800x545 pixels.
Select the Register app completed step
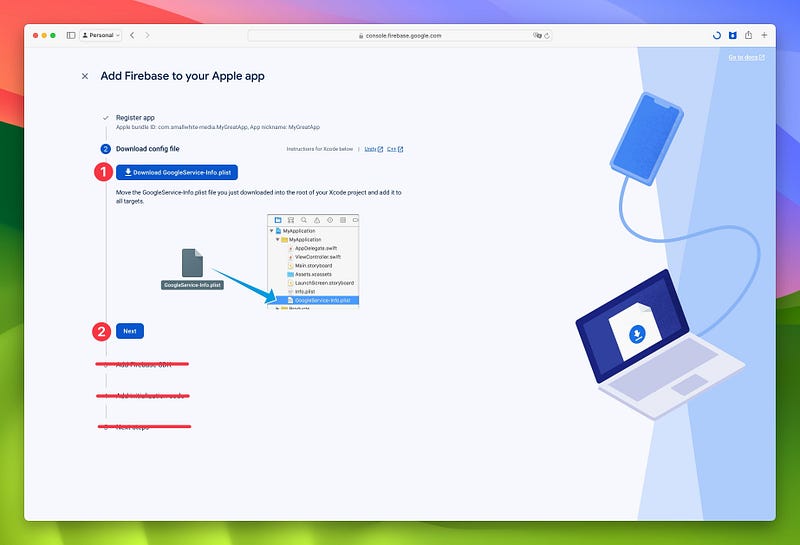135,117
